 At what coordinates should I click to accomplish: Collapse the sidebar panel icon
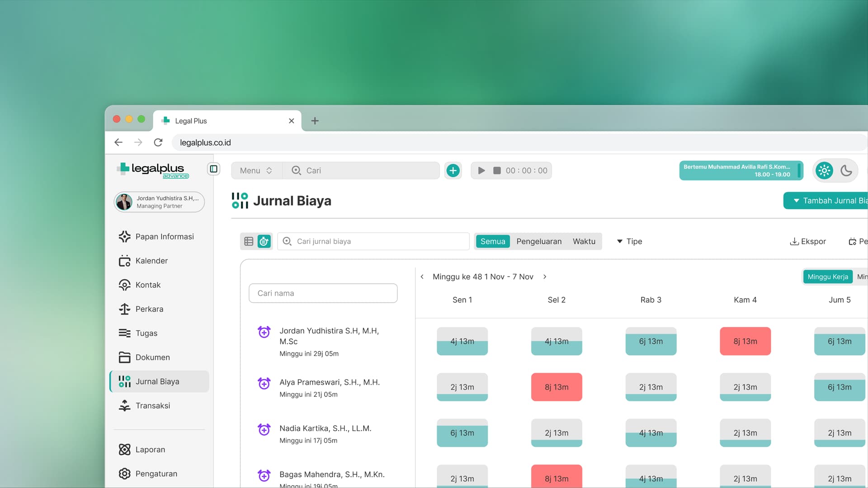click(x=213, y=169)
